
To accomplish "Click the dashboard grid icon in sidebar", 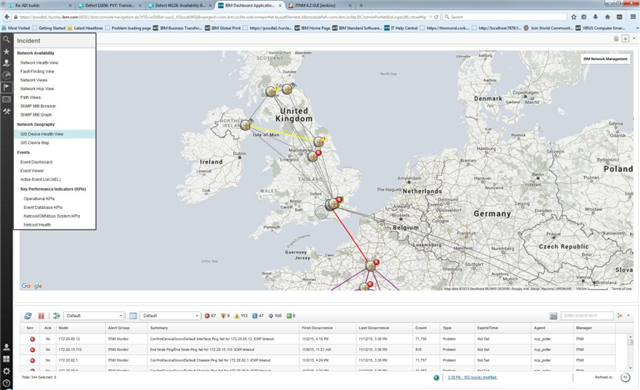I will coord(6,359).
